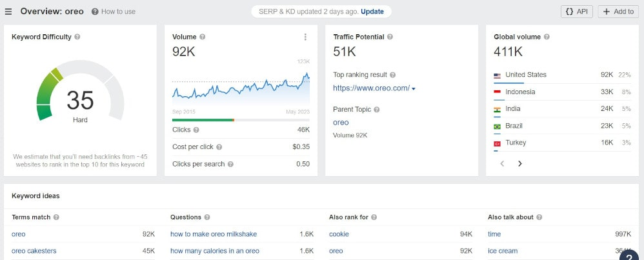
Task: Open the https://www.oreo.com/ top result link
Action: 371,88
